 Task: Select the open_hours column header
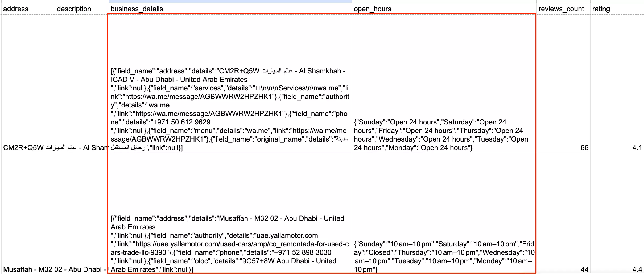click(444, 9)
